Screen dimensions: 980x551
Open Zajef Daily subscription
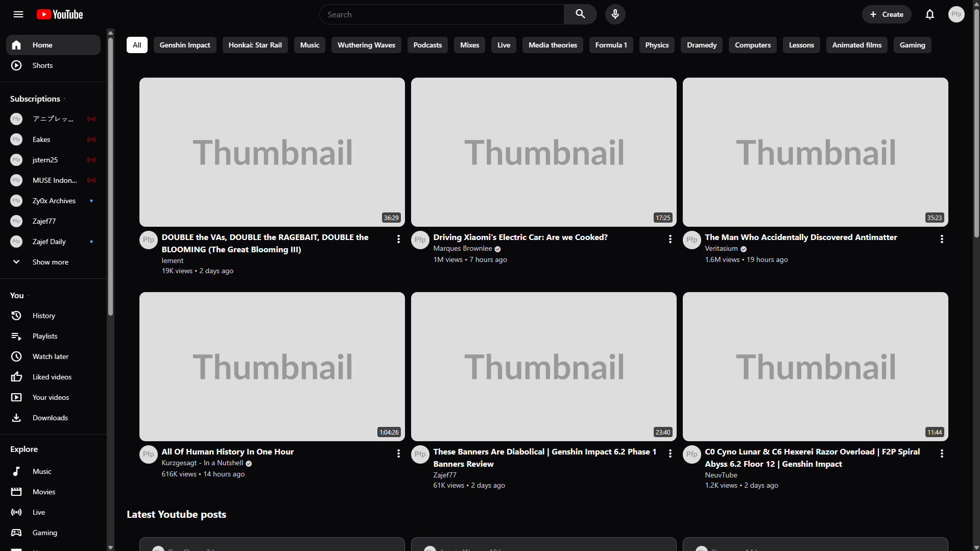[53, 242]
